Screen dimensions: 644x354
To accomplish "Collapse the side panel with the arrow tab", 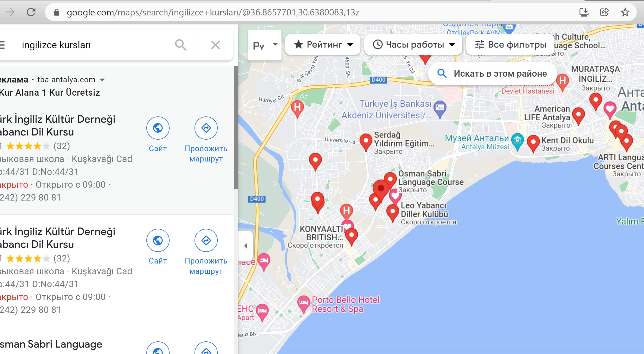I will point(246,246).
